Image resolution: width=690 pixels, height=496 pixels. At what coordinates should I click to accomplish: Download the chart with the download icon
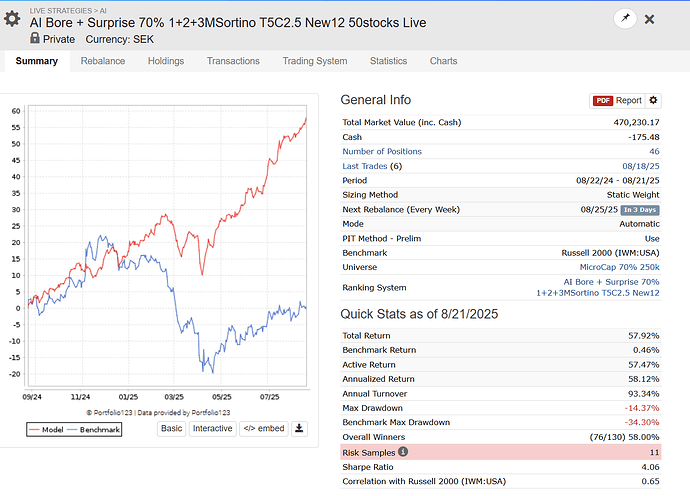(x=299, y=428)
